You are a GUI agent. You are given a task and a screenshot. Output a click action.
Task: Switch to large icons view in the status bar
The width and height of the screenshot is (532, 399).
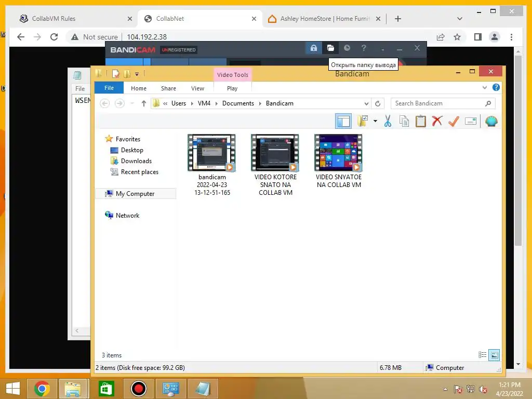click(495, 355)
